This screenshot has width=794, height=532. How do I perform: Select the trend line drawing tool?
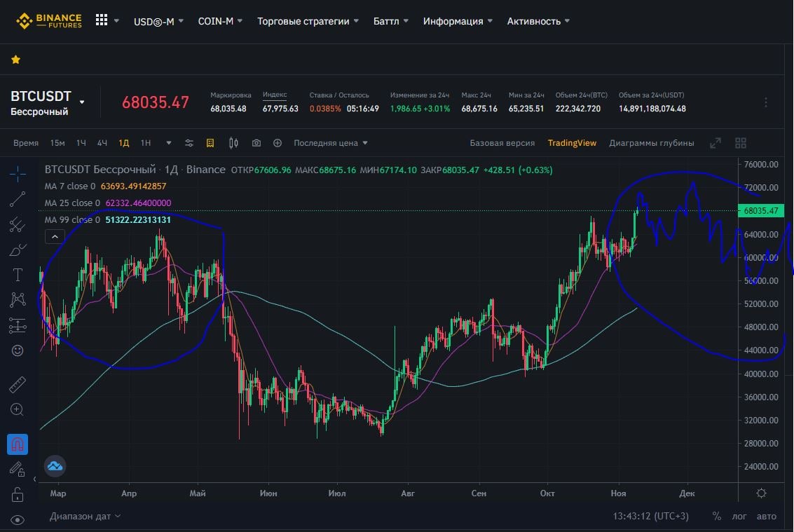coord(18,199)
